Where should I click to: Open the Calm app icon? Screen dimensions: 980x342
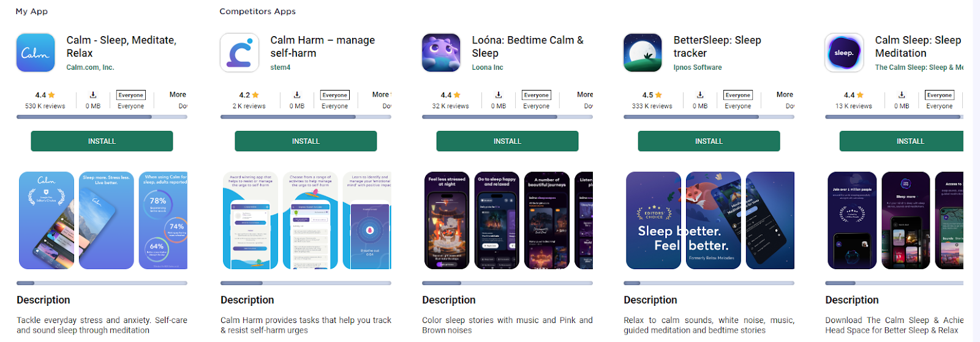point(36,53)
